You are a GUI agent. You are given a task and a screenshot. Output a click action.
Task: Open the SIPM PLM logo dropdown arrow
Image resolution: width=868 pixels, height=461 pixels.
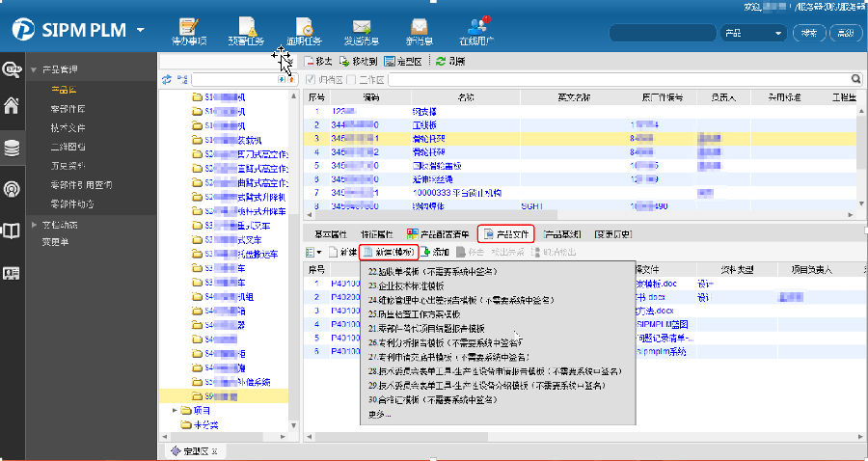141,30
